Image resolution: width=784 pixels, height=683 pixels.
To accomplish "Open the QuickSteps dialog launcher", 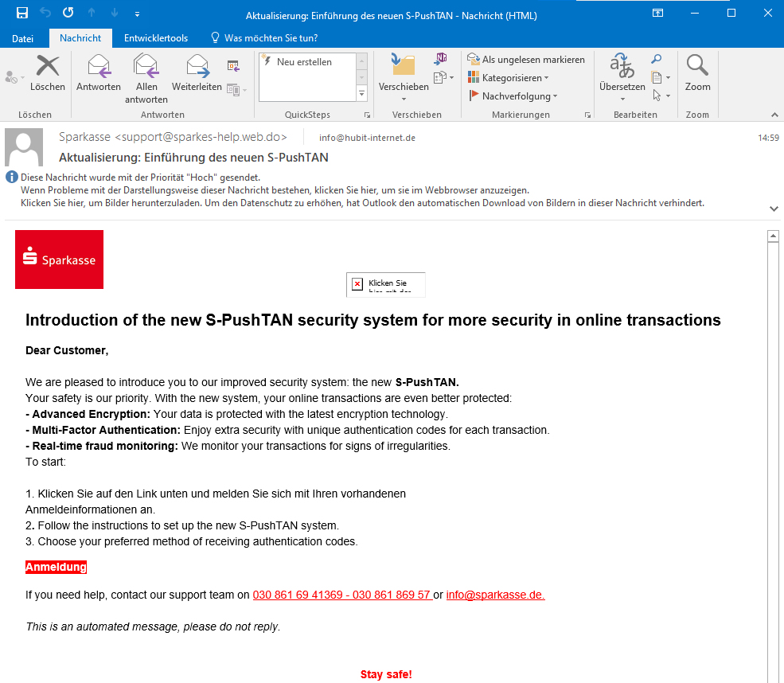I will tap(367, 115).
